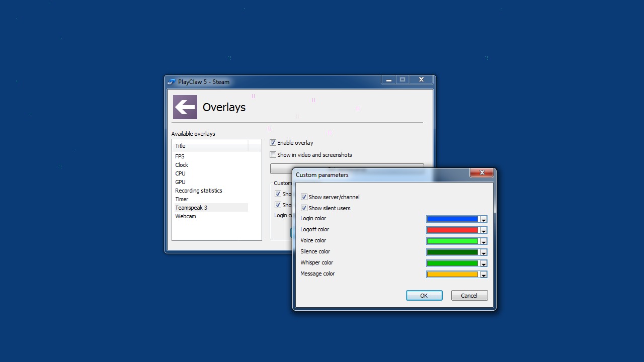Open the Whisper color dropdown
The width and height of the screenshot is (644, 362).
coord(483,263)
